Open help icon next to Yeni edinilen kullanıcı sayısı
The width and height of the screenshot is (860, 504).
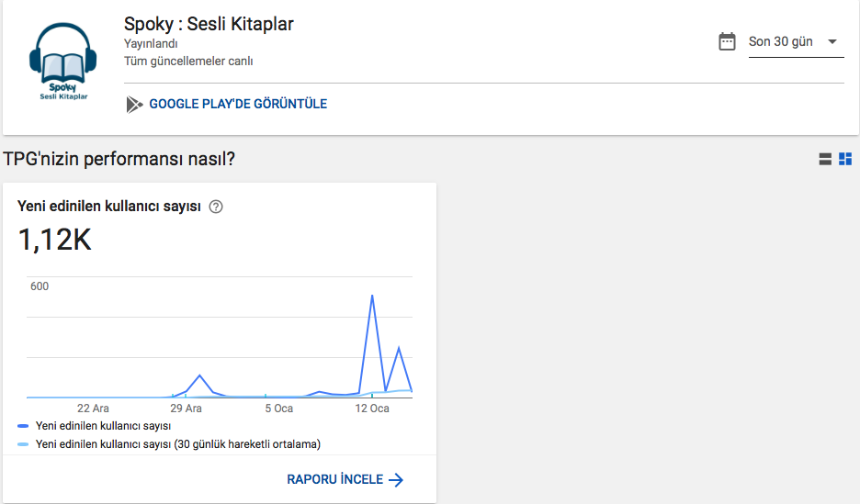click(x=216, y=207)
